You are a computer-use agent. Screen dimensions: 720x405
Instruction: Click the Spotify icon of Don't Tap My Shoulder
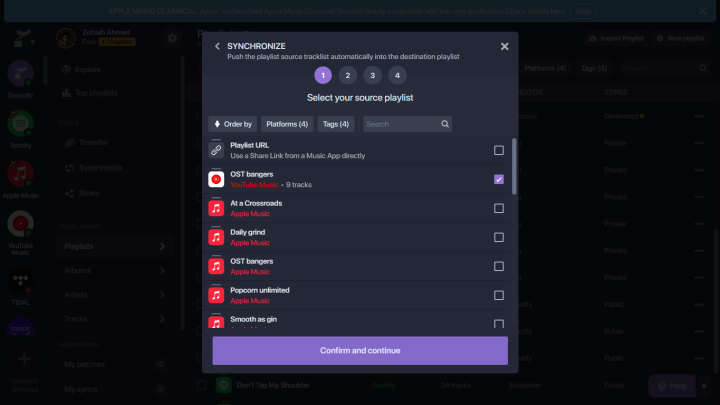pos(224,385)
